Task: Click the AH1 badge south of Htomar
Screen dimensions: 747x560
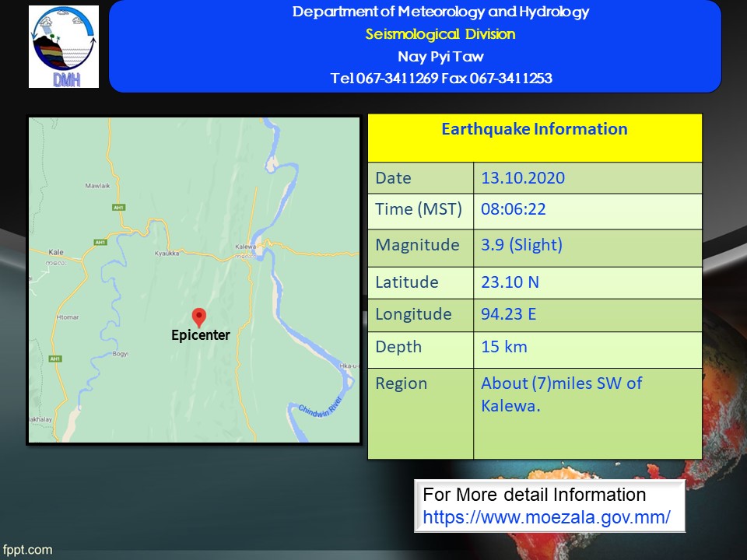Action: (54, 359)
